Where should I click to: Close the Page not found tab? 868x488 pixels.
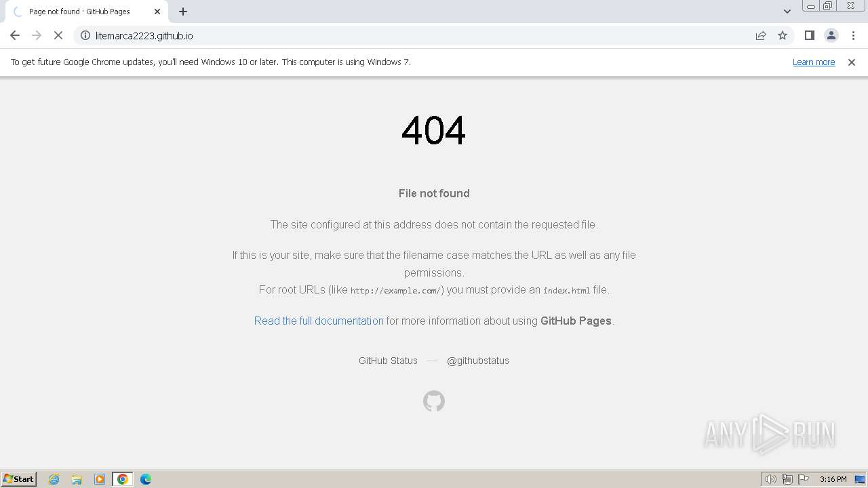click(157, 12)
